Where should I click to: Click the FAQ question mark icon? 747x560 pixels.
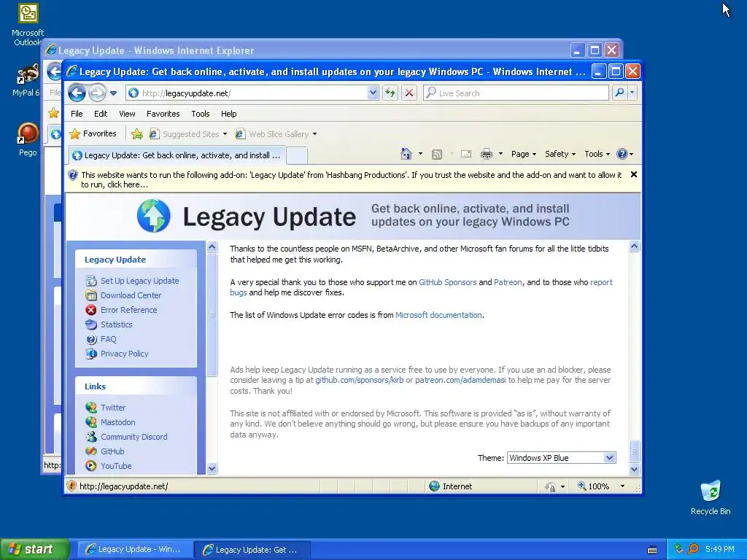[91, 339]
